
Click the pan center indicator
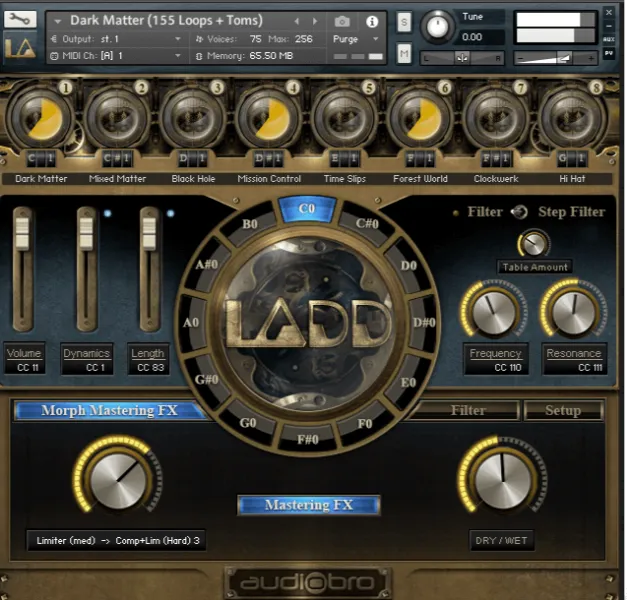coord(462,58)
